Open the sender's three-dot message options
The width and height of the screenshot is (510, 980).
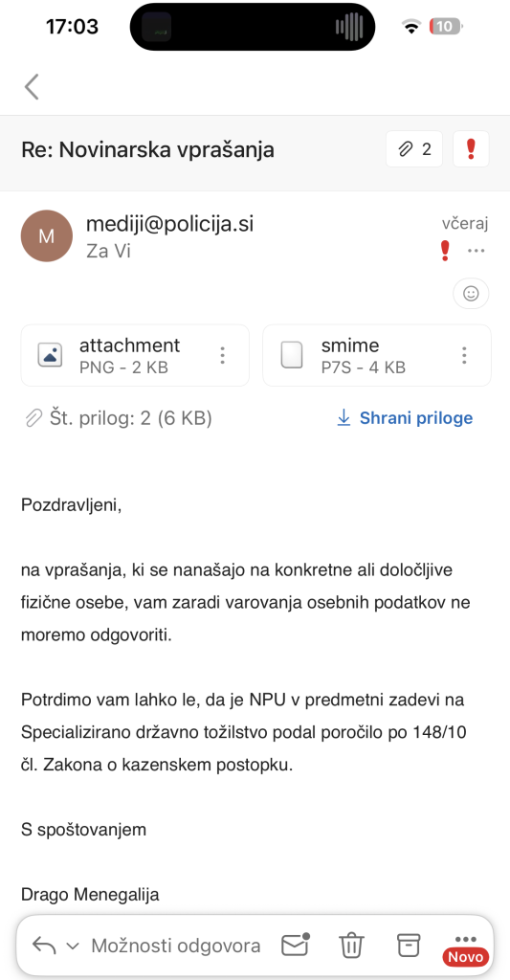[477, 252]
